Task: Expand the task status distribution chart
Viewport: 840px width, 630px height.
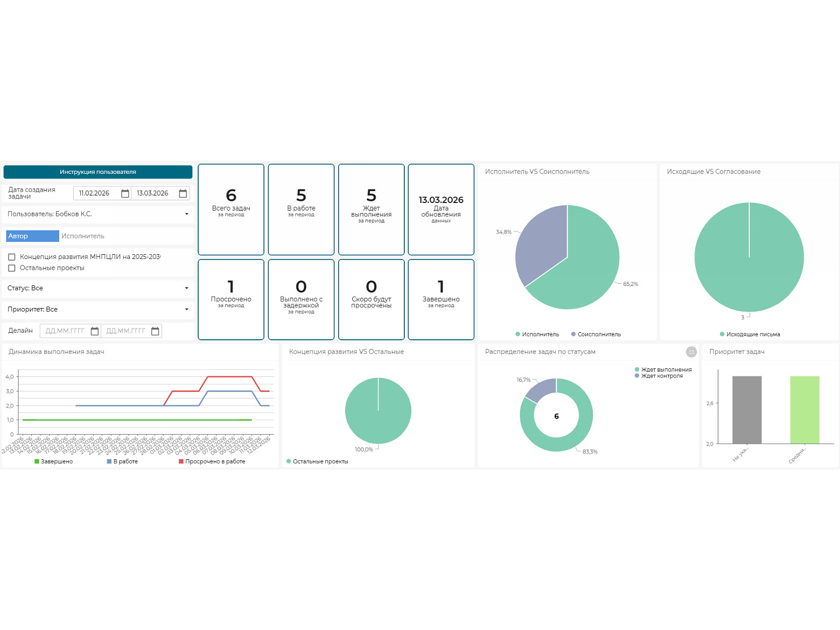Action: point(691,352)
